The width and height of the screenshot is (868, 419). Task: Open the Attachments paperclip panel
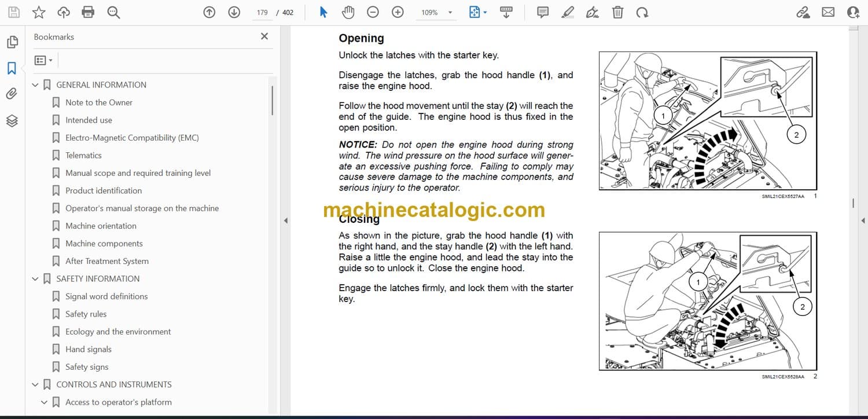[12, 94]
